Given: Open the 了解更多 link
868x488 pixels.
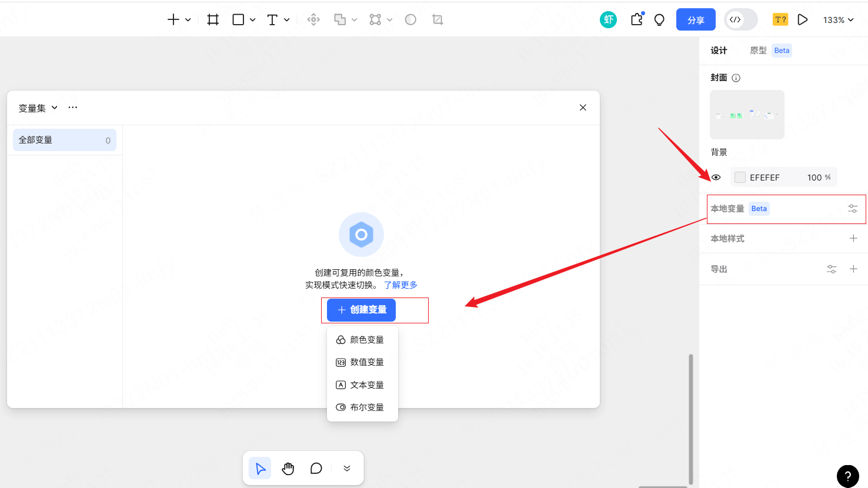Looking at the screenshot, I should point(400,285).
